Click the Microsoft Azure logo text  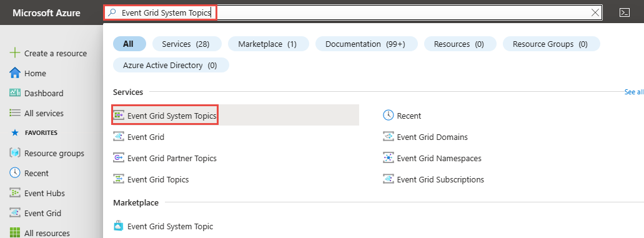point(46,12)
